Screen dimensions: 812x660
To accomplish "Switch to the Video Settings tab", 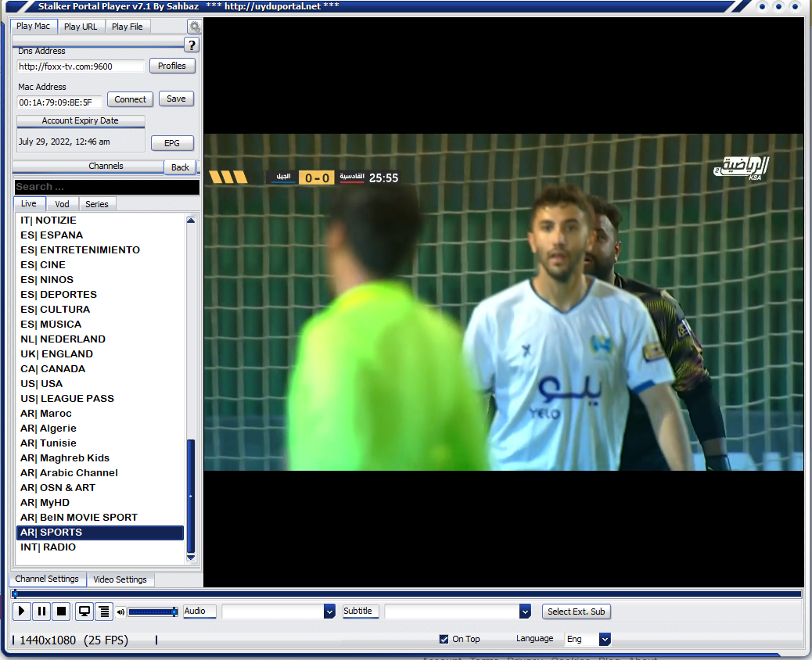I will (120, 579).
